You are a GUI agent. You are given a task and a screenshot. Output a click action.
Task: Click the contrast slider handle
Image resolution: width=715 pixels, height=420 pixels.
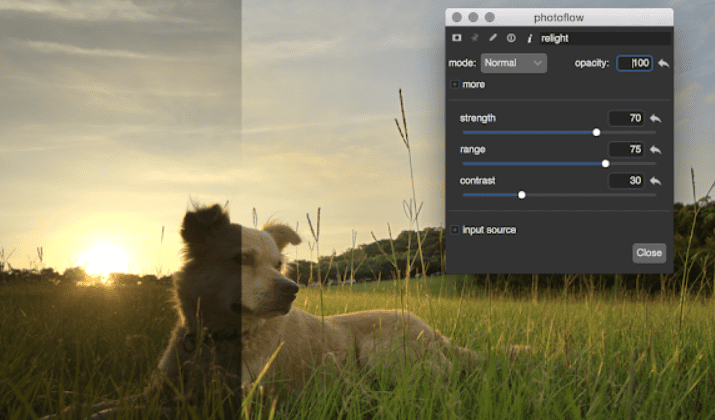coord(522,195)
